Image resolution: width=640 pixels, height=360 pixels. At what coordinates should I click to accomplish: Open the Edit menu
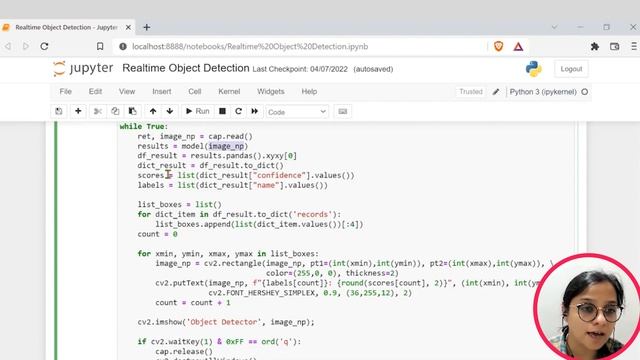click(x=95, y=91)
